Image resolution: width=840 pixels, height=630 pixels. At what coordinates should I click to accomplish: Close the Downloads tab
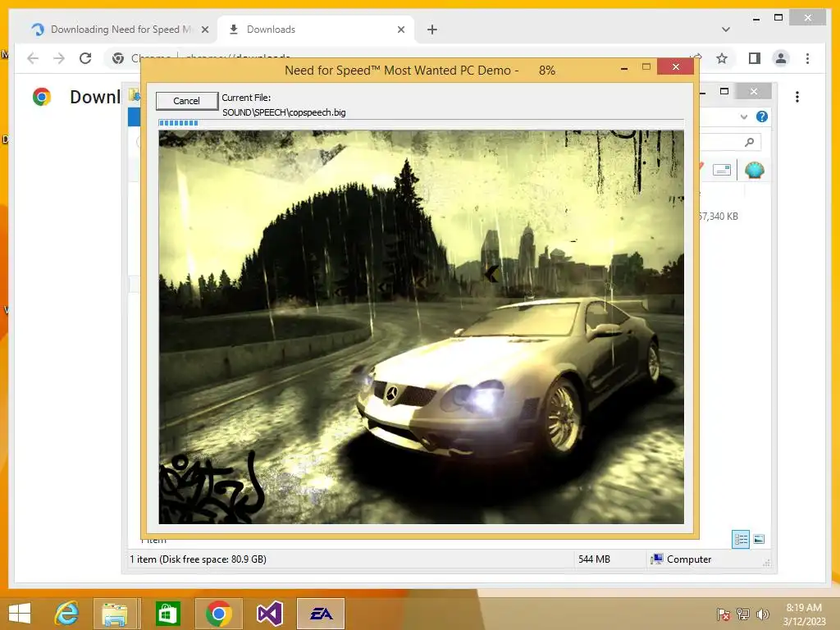[400, 30]
